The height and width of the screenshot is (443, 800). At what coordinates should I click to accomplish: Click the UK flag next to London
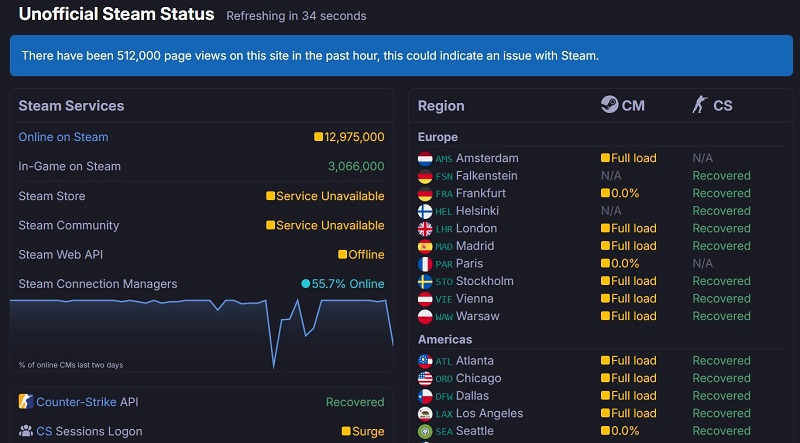(x=425, y=229)
